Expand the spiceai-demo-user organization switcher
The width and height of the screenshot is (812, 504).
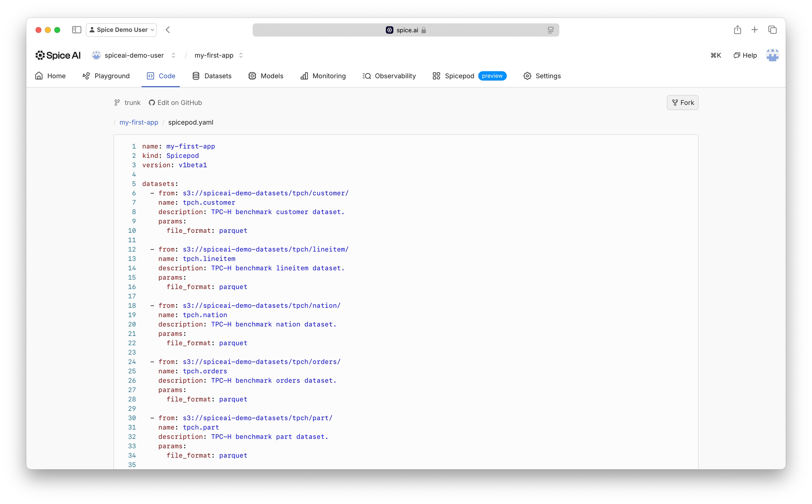pyautogui.click(x=134, y=55)
